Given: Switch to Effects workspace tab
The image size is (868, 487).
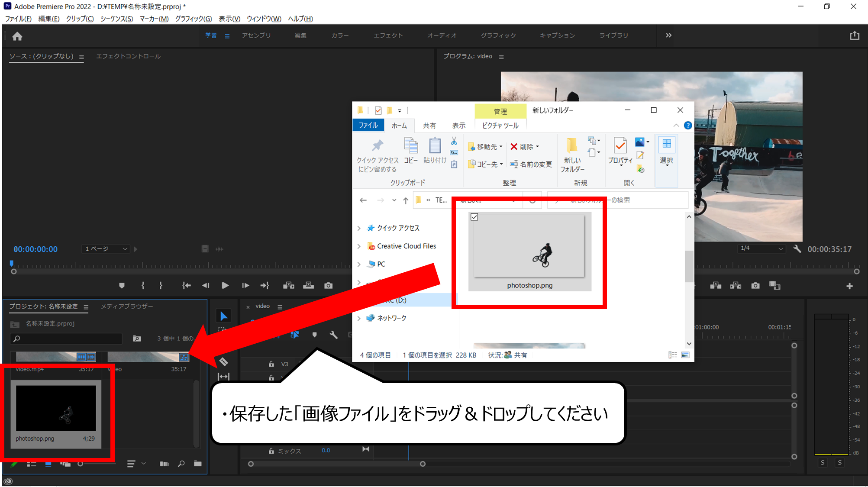Looking at the screenshot, I should pos(388,35).
